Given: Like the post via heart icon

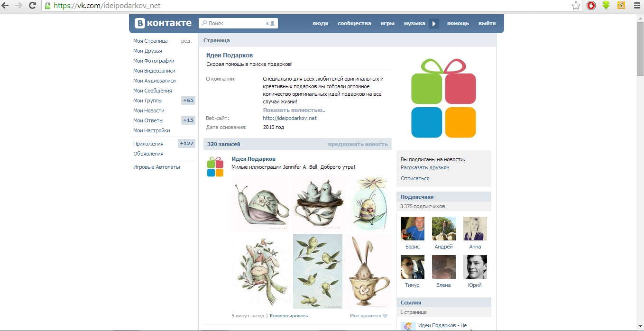Looking at the screenshot, I should 385,316.
